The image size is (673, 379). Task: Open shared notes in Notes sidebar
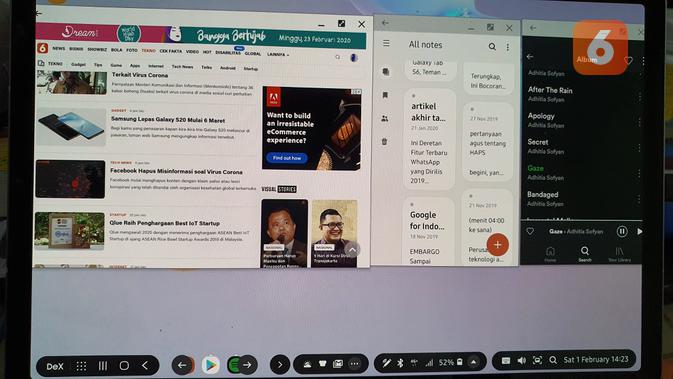coord(385,118)
